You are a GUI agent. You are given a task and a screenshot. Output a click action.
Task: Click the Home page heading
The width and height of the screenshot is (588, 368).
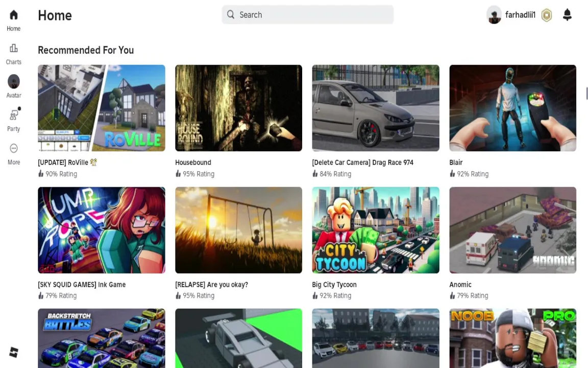click(x=55, y=15)
